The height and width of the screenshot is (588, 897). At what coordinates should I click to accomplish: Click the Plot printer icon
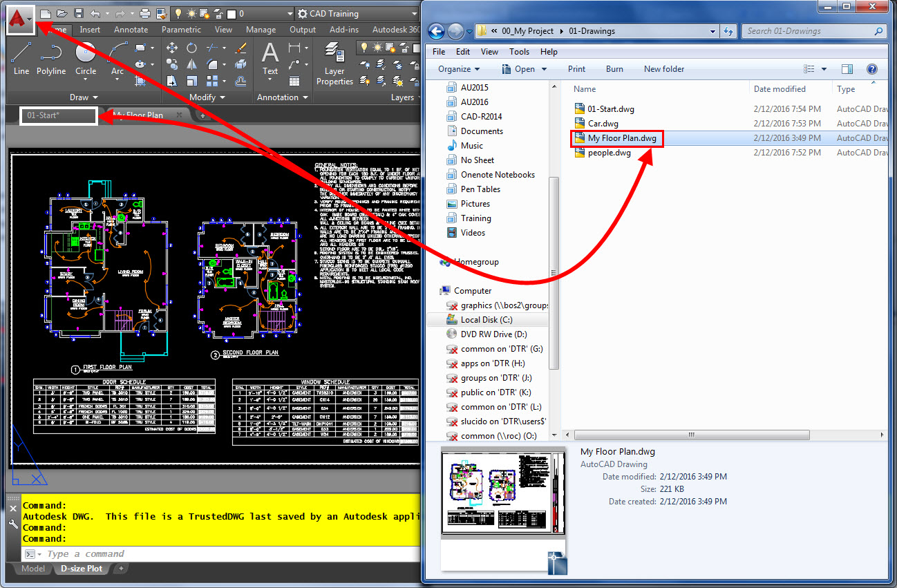point(145,14)
